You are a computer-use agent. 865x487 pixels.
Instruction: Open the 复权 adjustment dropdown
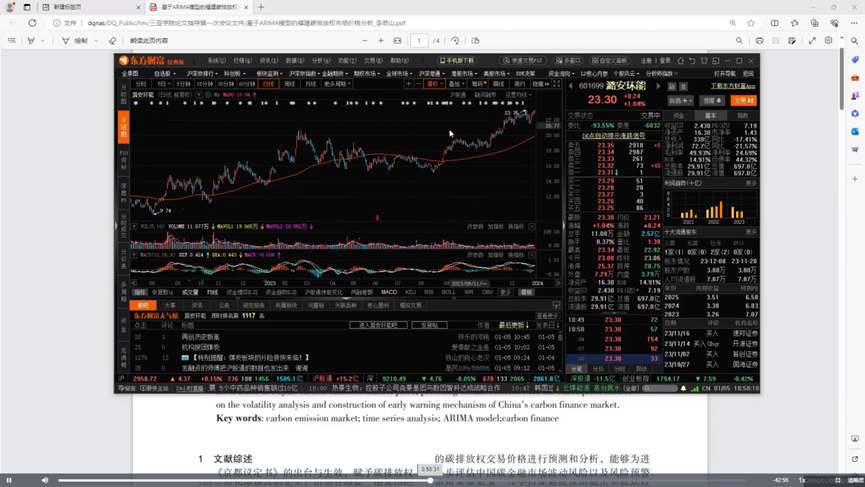click(x=434, y=84)
